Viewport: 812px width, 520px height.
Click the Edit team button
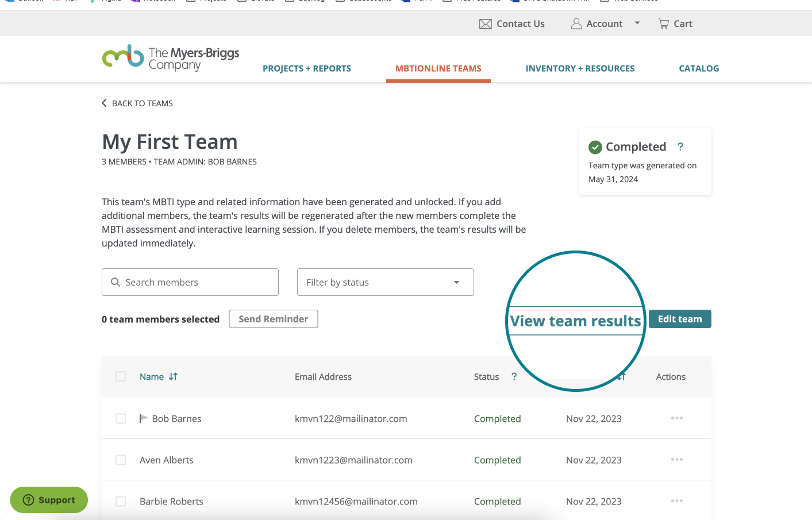[x=680, y=319]
